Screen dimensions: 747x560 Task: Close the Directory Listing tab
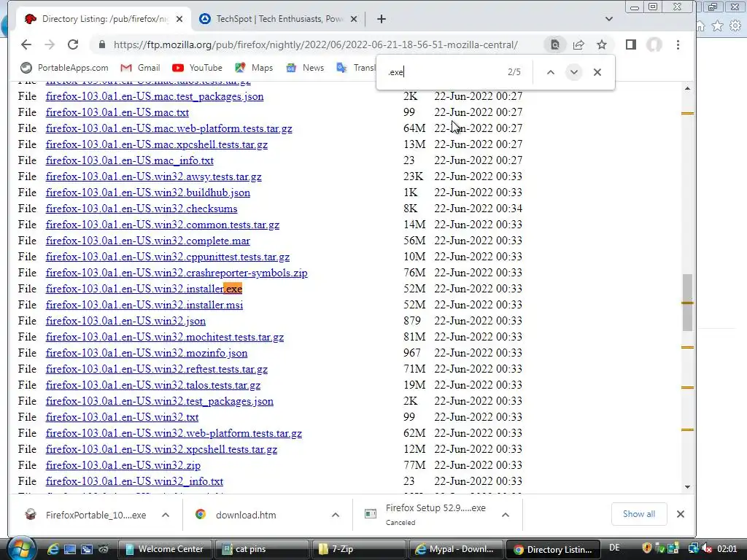(179, 19)
